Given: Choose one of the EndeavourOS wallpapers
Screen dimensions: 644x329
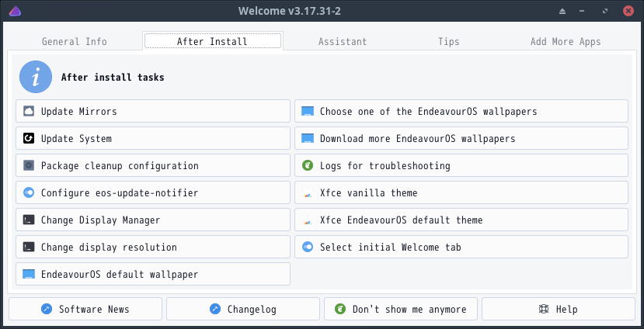Looking at the screenshot, I should tap(461, 111).
